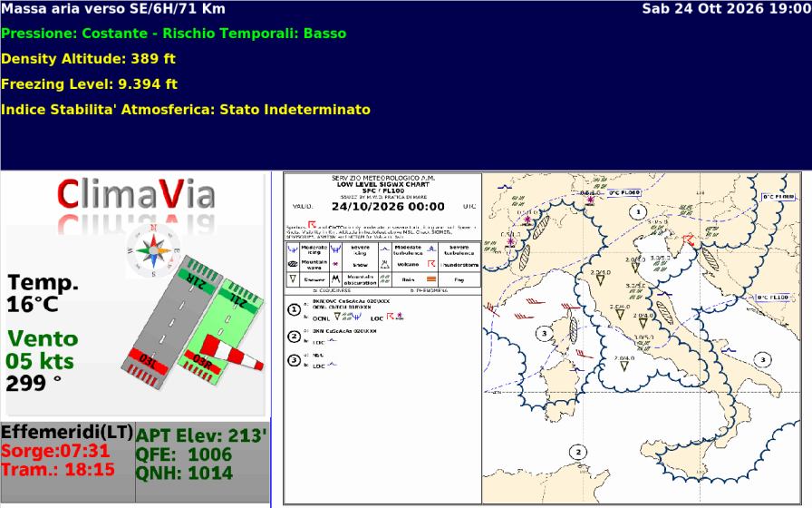Click circled zone 3 in legend list

pos(294,360)
